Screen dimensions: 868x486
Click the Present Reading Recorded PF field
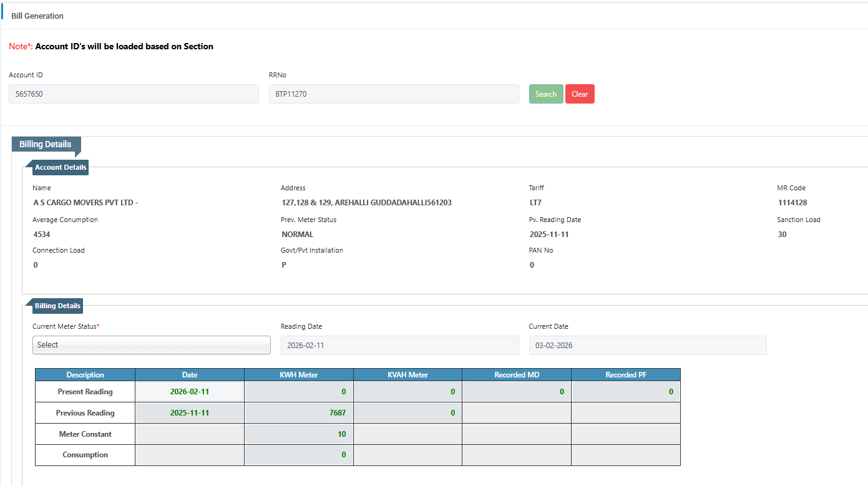click(x=625, y=392)
